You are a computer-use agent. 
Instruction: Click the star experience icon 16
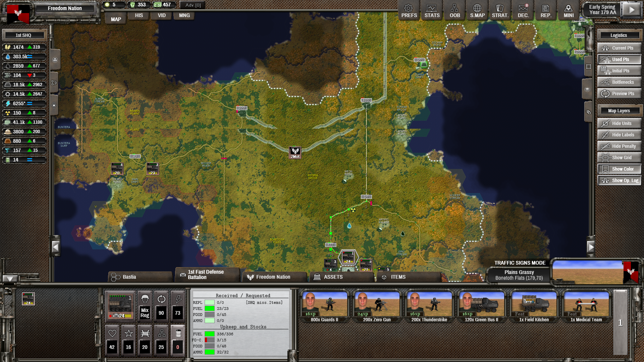click(x=128, y=340)
